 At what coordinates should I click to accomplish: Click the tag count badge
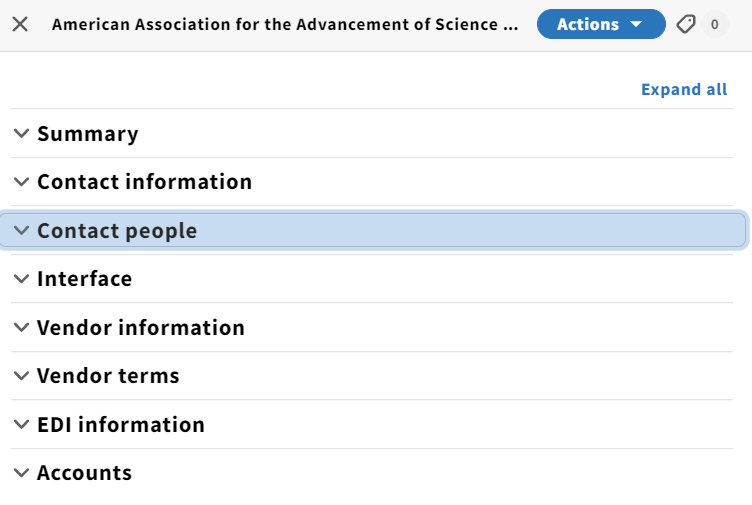(x=715, y=24)
